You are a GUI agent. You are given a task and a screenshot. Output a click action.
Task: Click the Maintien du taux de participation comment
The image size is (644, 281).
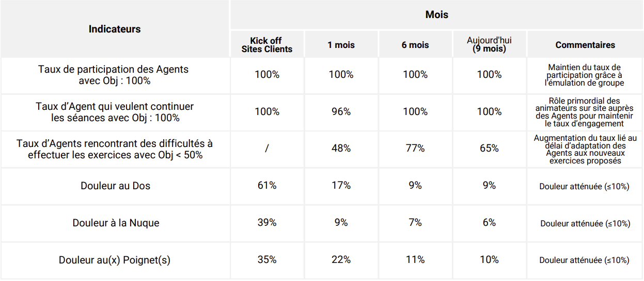click(585, 75)
